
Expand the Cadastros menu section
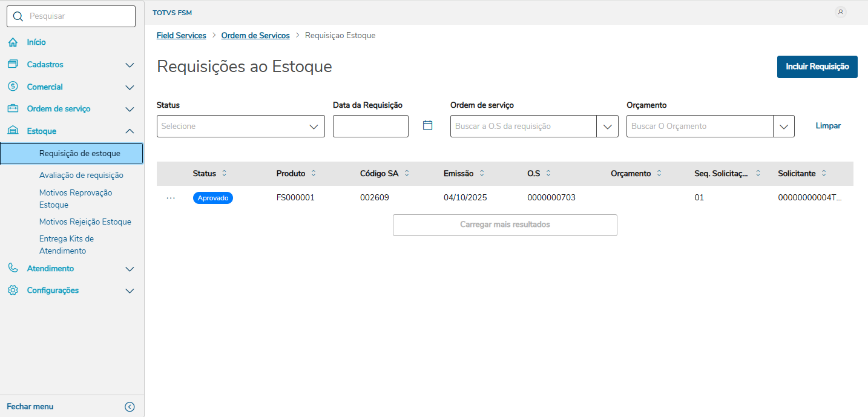130,65
